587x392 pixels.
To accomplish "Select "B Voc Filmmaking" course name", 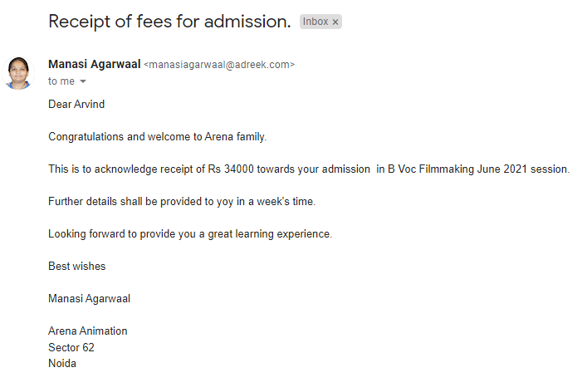I will (x=431, y=169).
